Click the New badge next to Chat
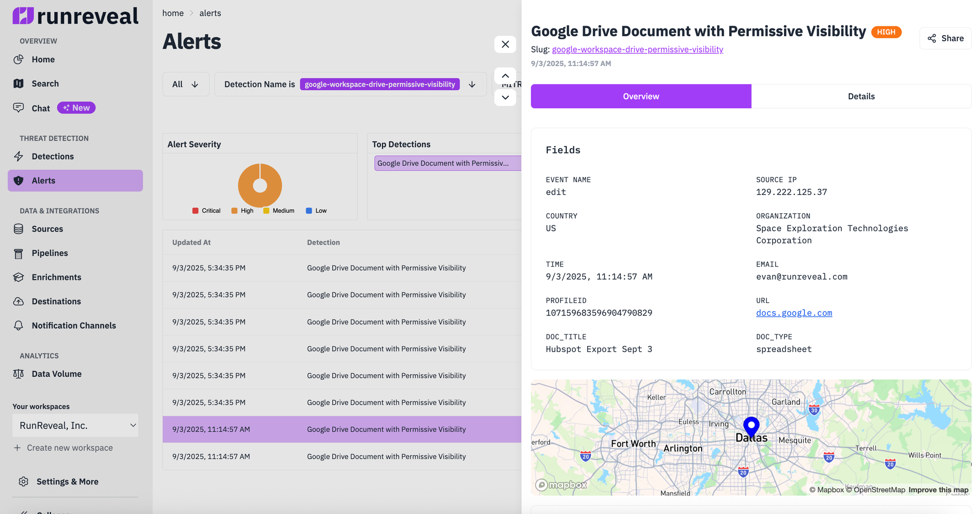 (x=76, y=108)
